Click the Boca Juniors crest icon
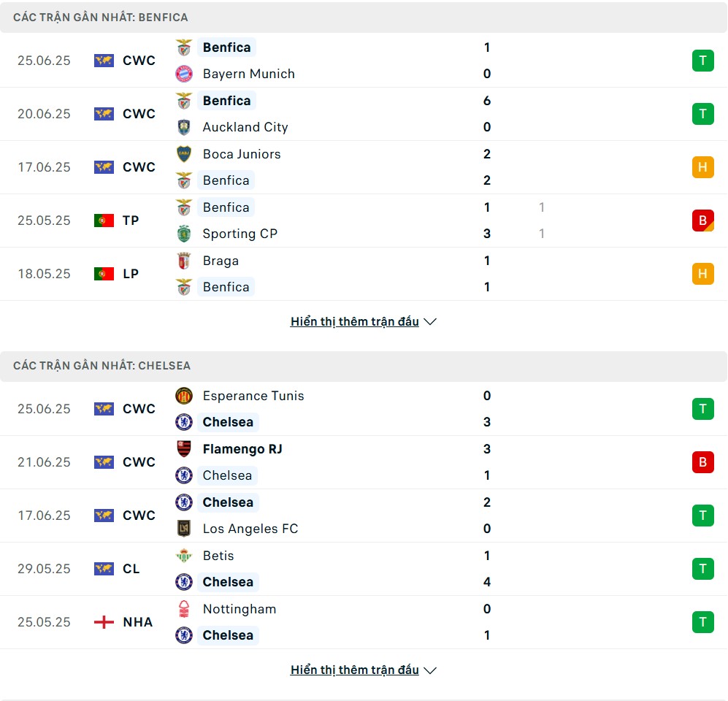This screenshot has width=728, height=701. pyautogui.click(x=184, y=154)
